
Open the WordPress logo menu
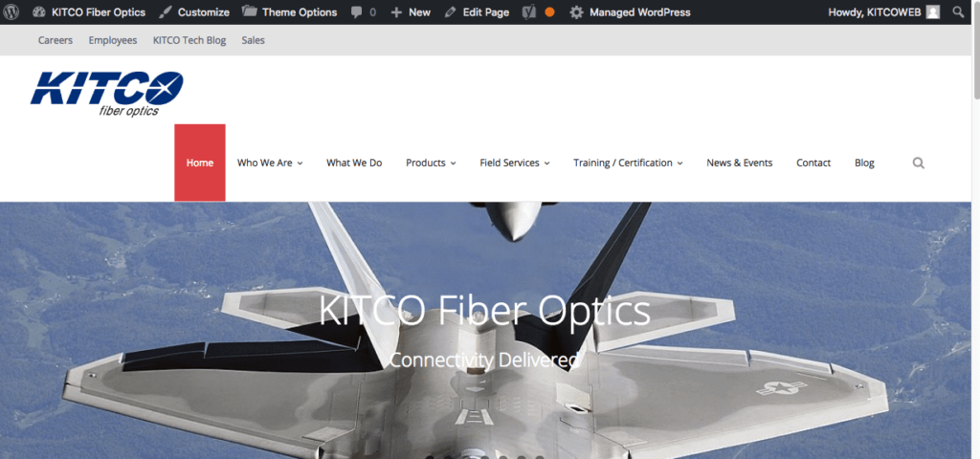11,11
